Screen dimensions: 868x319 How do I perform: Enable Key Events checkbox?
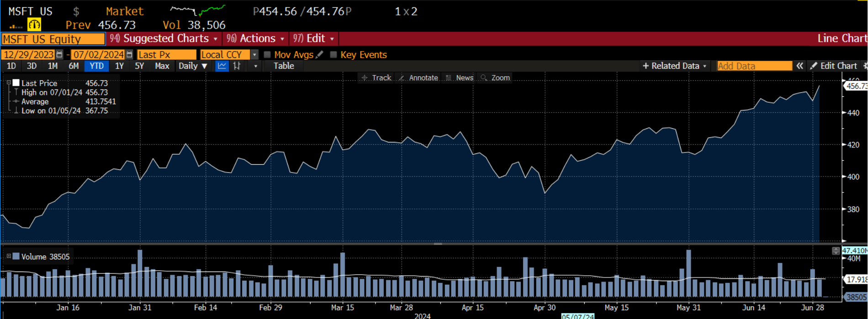click(333, 55)
